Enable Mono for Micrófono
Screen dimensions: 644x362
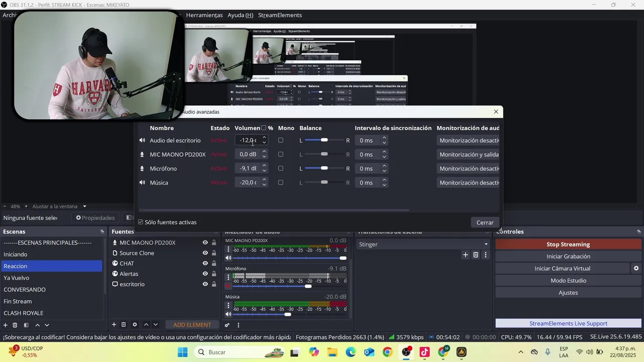(281, 168)
